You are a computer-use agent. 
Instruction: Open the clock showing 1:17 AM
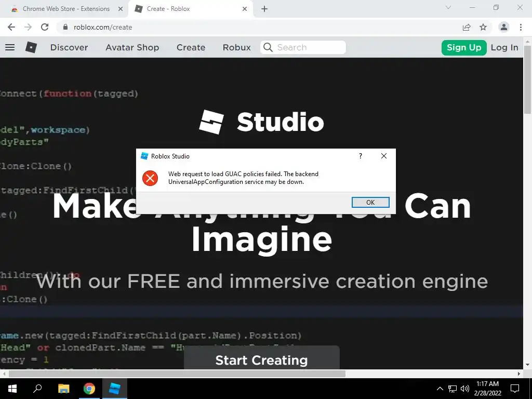click(x=487, y=389)
